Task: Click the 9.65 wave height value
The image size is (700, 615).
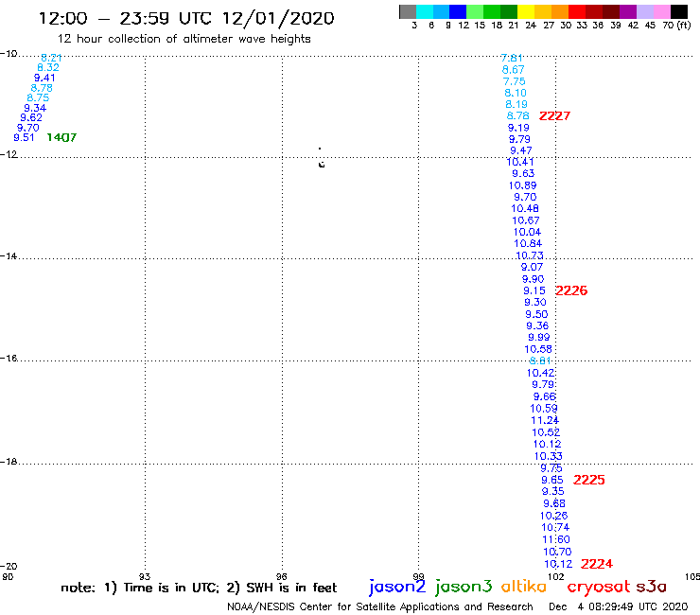Action: pos(552,480)
